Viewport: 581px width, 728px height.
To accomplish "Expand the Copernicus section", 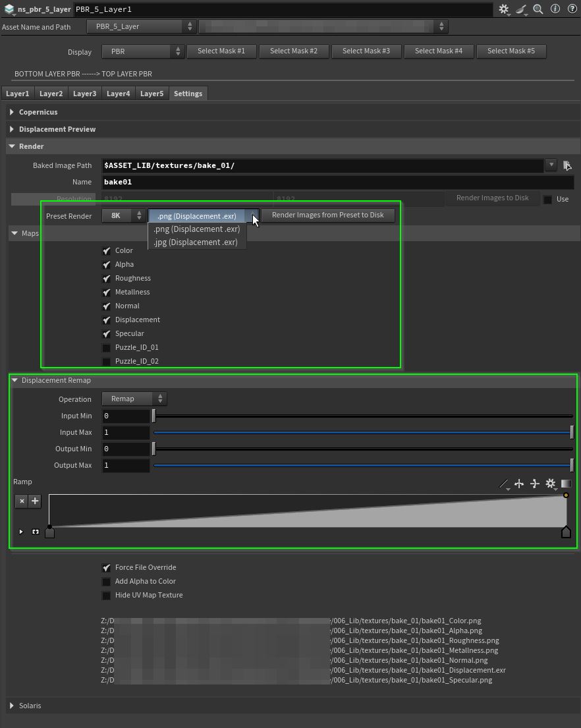I will pyautogui.click(x=12, y=112).
